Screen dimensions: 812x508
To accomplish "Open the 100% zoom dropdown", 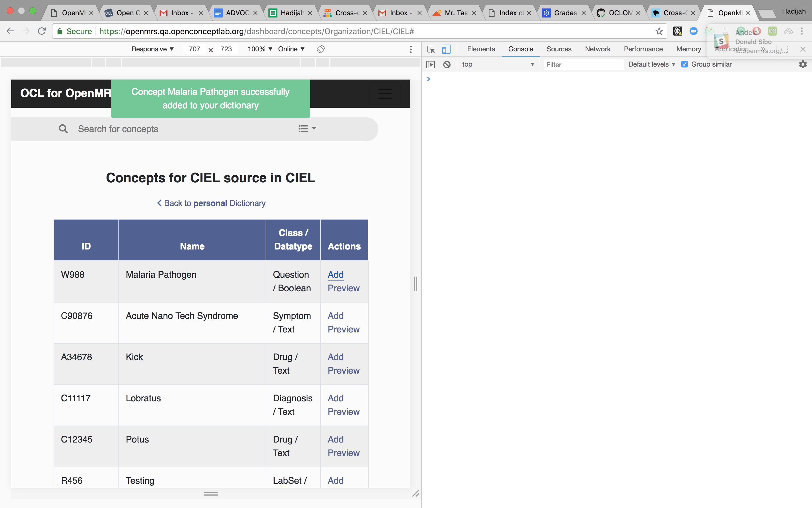I will 260,49.
